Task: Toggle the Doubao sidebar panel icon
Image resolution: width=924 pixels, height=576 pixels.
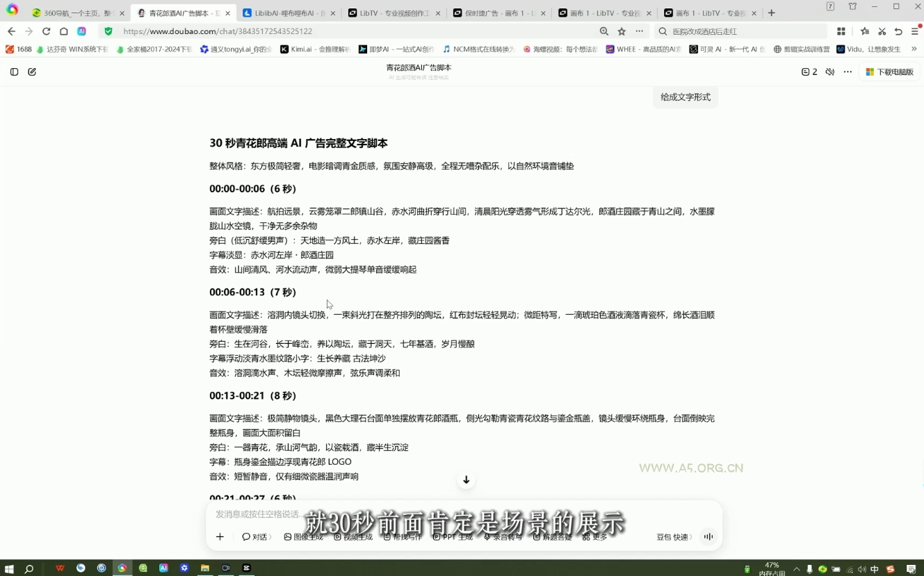Action: pyautogui.click(x=14, y=72)
